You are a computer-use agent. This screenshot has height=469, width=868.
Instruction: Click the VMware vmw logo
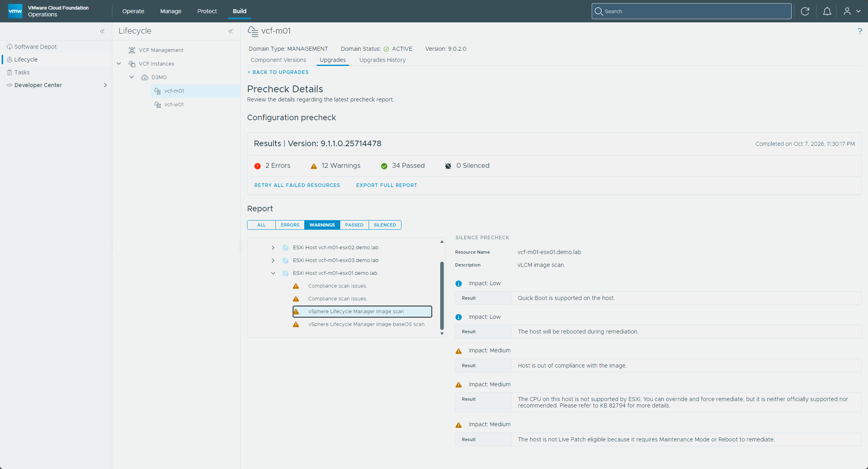coord(15,11)
